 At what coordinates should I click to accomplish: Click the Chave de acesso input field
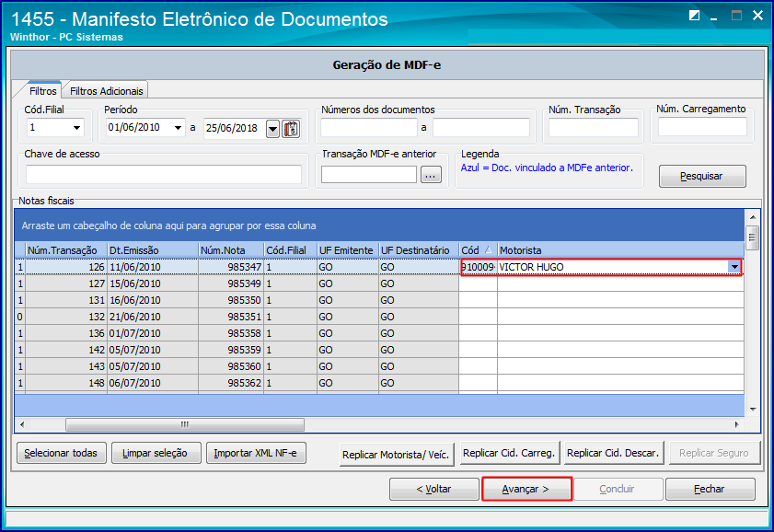(x=164, y=174)
